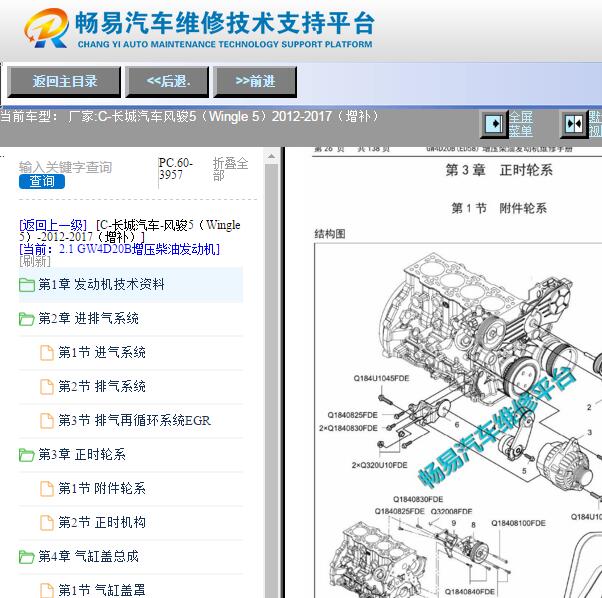Image resolution: width=602 pixels, height=598 pixels.
Task: Click the vehicle model text 风骏5 (Wingle 5)
Action: pyautogui.click(x=216, y=116)
